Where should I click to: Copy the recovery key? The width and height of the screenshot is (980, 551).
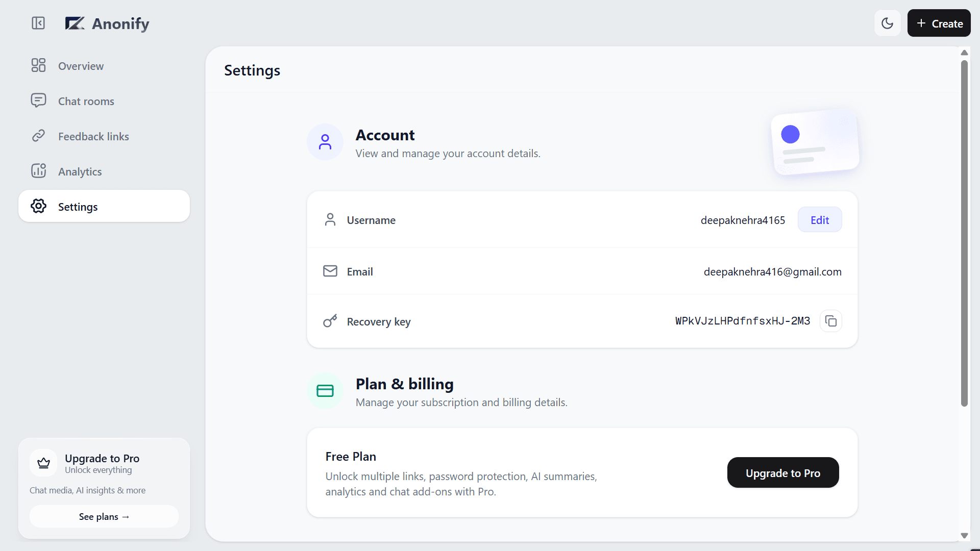tap(831, 321)
